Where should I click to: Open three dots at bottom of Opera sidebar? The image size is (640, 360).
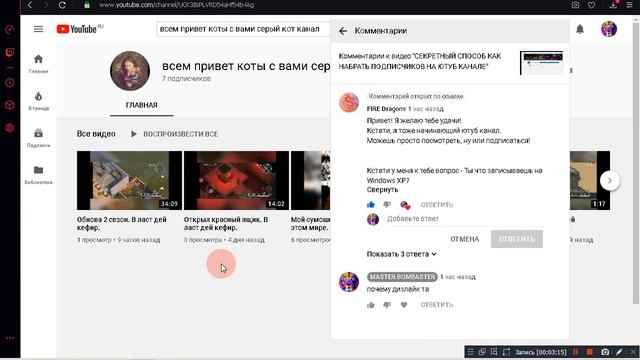10,338
